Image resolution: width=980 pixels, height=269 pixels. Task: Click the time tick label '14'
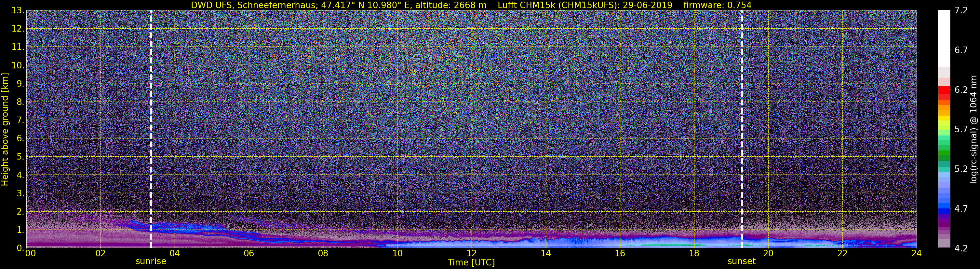[x=545, y=254]
